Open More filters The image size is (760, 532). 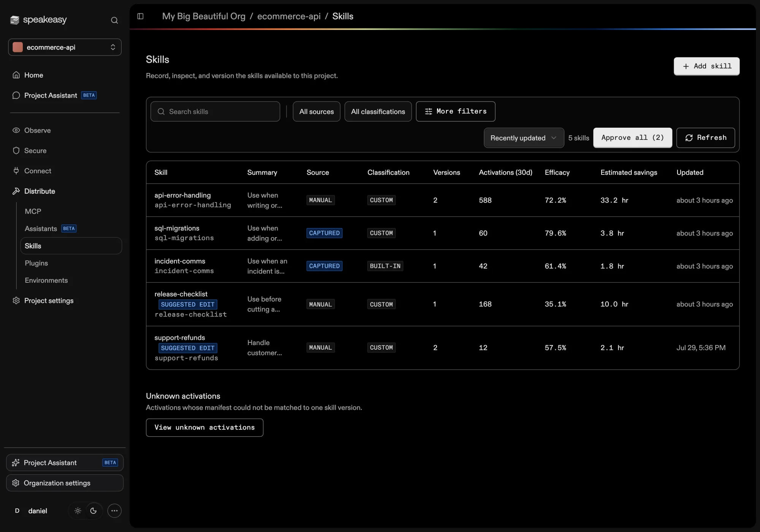pos(456,111)
